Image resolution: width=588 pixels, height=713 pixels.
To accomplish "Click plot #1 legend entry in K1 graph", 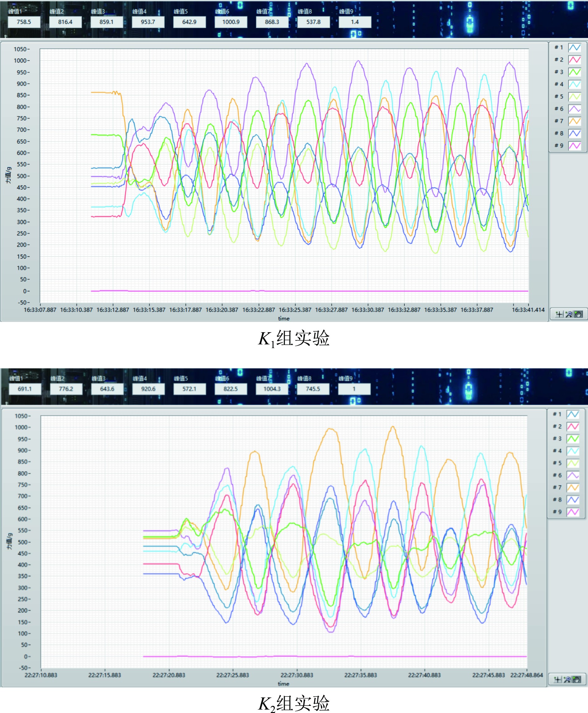I will (x=559, y=47).
